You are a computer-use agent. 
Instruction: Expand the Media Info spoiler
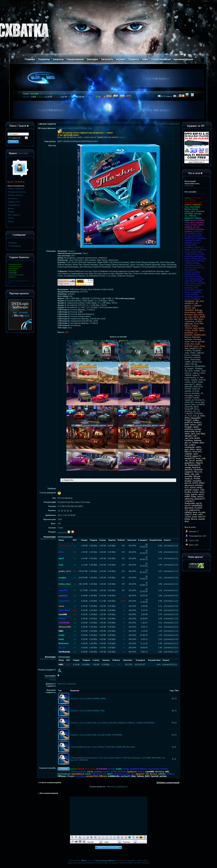click(x=118, y=480)
